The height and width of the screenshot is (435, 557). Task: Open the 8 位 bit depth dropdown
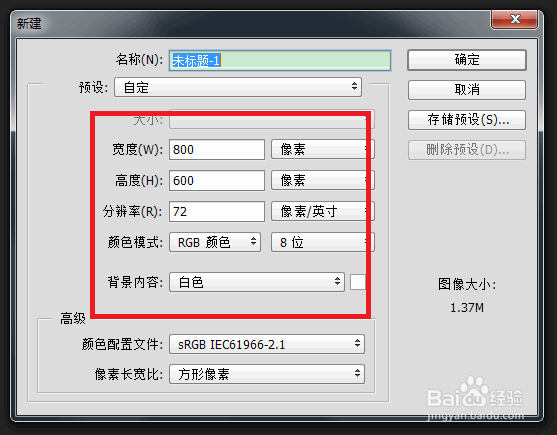coord(323,242)
